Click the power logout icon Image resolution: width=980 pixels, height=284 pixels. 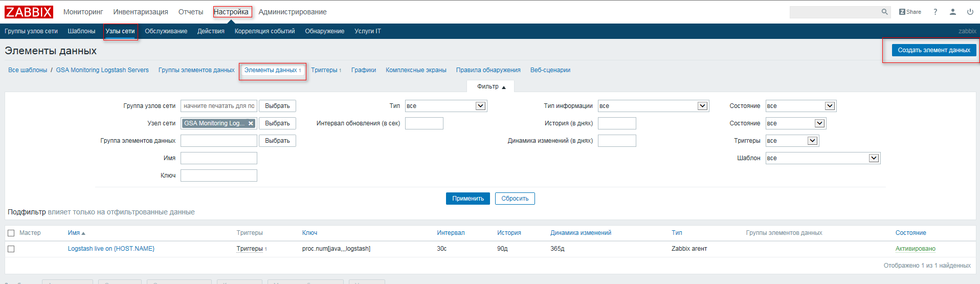(x=970, y=12)
